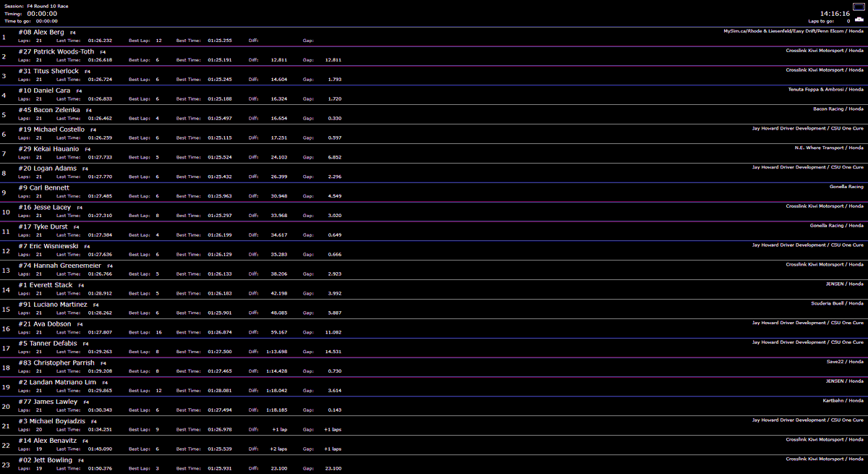868x474 pixels.
Task: Click Kekai Hauanio's diff 24.103
Action: 278,157
